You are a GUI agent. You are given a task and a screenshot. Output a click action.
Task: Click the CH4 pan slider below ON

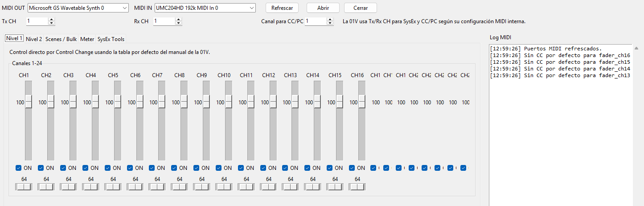(91, 187)
